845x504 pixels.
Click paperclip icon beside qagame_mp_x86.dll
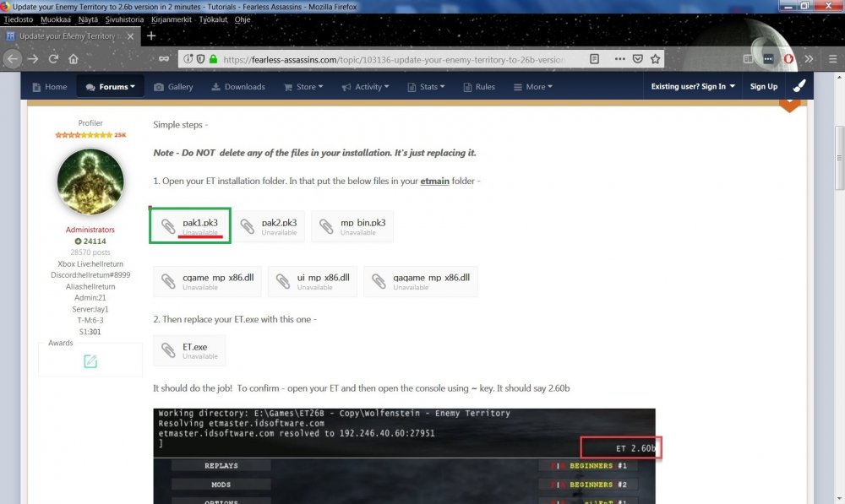tap(379, 281)
